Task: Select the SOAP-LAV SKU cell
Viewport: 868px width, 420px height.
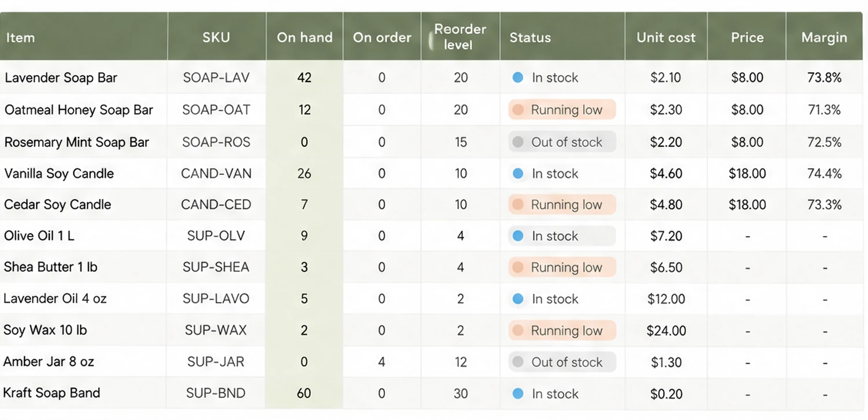Action: (x=216, y=78)
